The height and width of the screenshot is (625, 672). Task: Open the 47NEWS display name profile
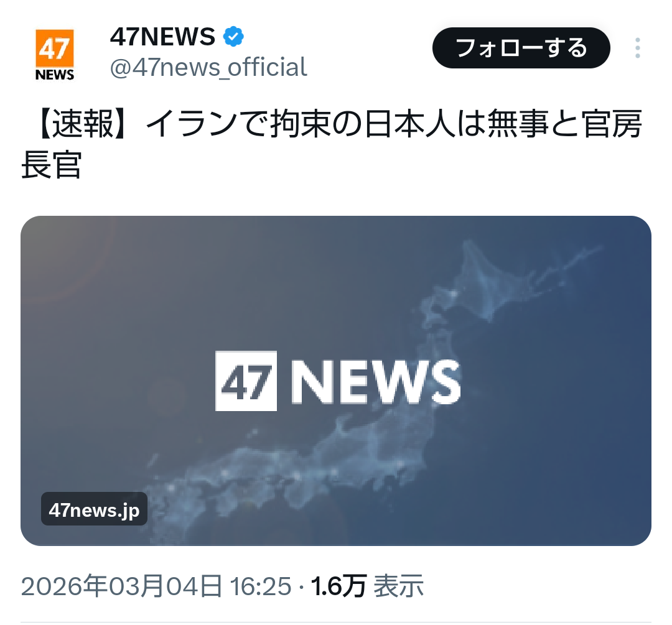[163, 37]
